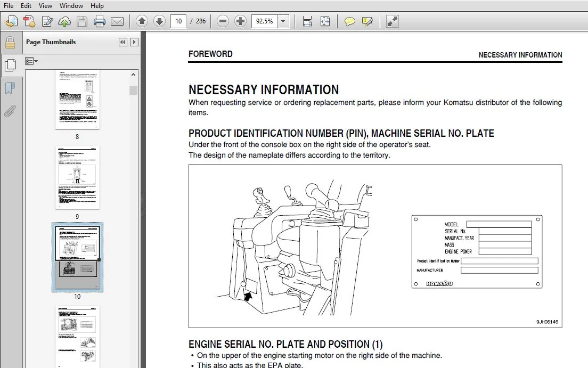Click the PRODUCT IDENTIFICATION NUMBER heading
Image resolution: width=588 pixels, height=368 pixels.
341,134
